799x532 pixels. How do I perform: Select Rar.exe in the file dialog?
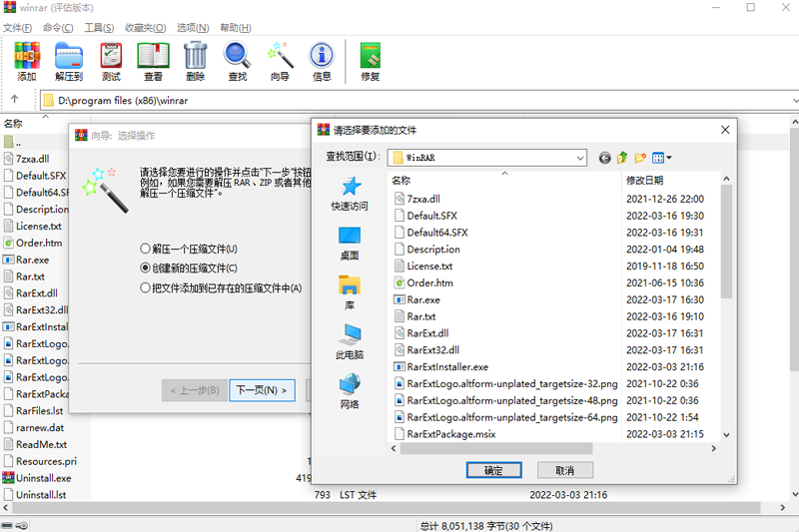click(x=422, y=299)
